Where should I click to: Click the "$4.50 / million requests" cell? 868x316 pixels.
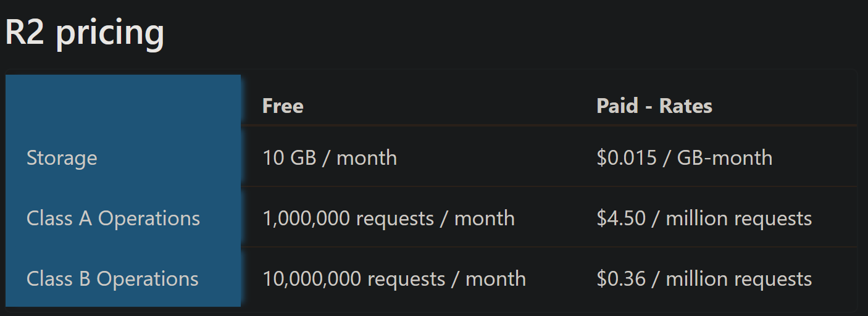(704, 218)
